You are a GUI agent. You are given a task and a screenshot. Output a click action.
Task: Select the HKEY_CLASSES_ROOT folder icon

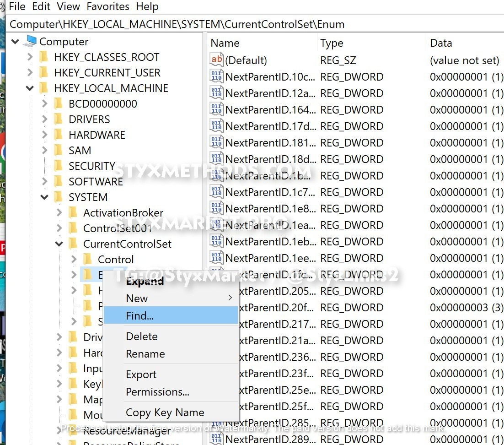[44, 57]
